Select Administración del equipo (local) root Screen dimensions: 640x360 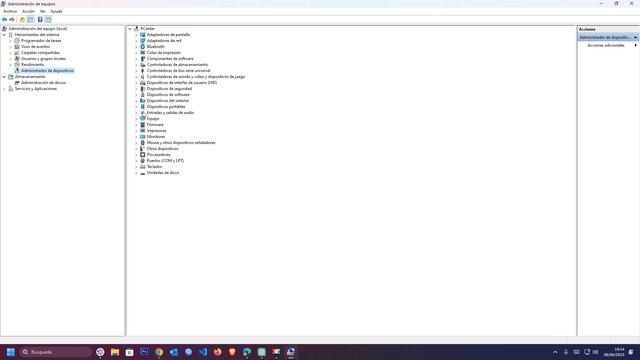point(38,29)
